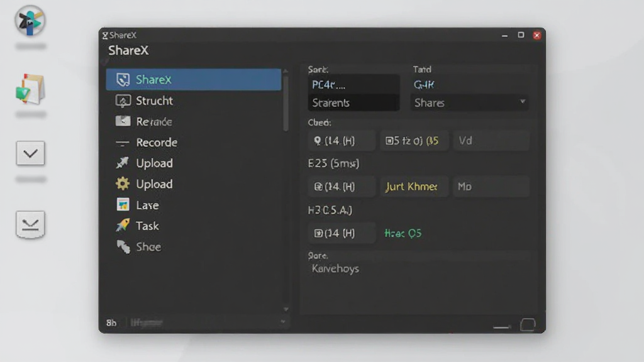Click the (14 (H) button under H3 C.S.A.)

click(x=341, y=233)
